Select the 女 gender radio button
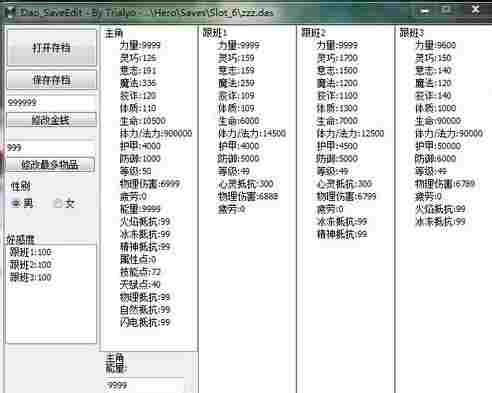 click(64, 203)
